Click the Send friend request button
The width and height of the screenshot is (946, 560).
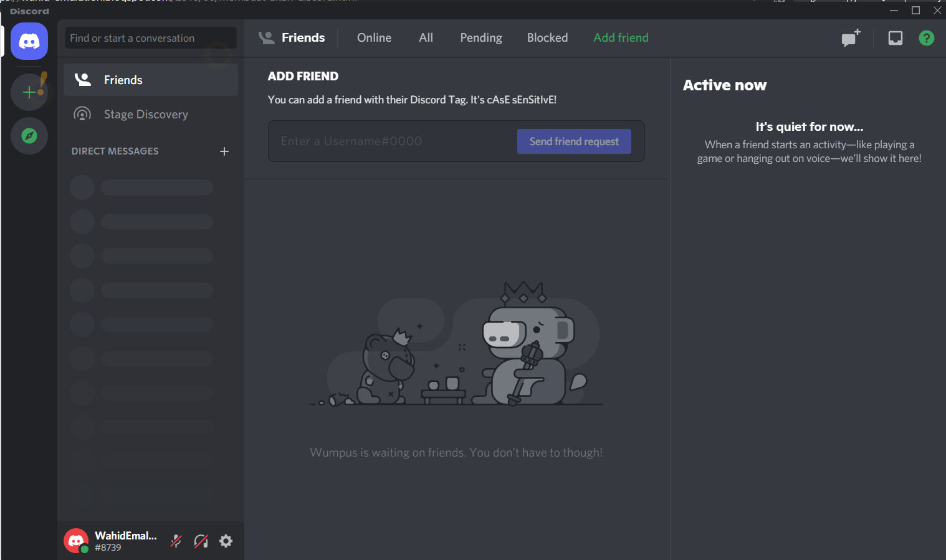(x=574, y=141)
